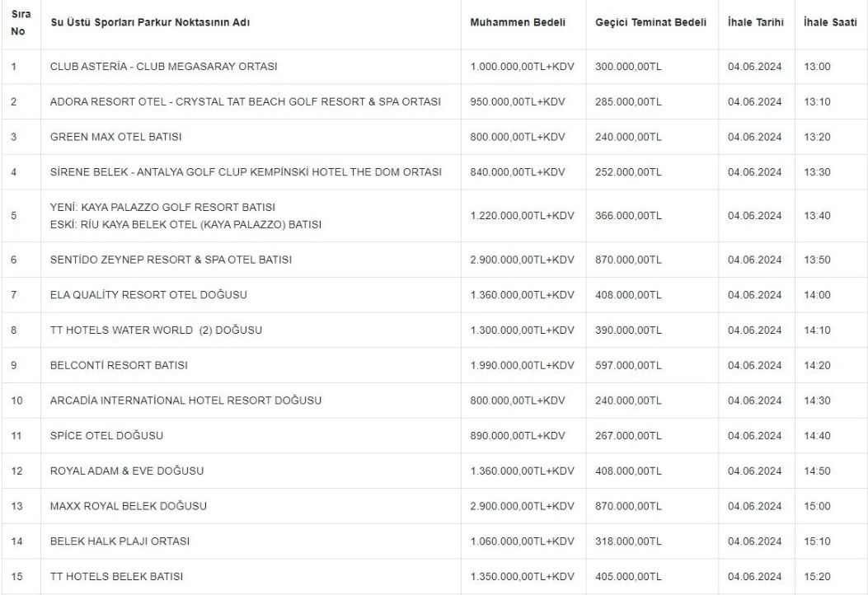The image size is (868, 595).
Task: Select the 14:40 tender time cell
Action: click(x=816, y=436)
